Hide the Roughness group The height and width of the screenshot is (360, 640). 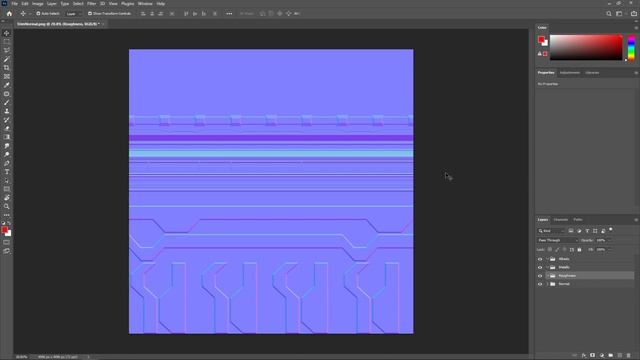point(540,276)
